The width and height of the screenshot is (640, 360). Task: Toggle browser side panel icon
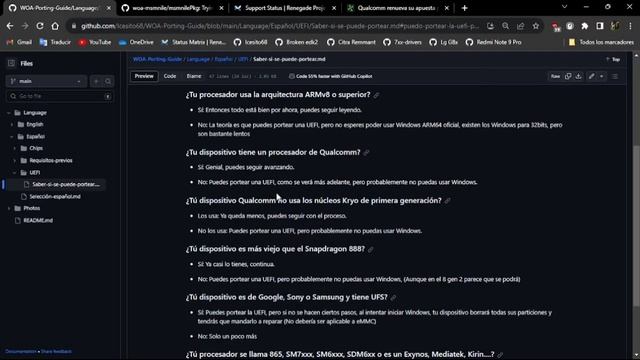600,26
